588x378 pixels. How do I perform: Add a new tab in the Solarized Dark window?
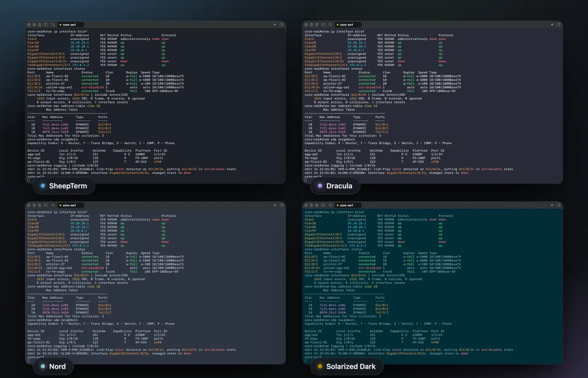pos(552,205)
